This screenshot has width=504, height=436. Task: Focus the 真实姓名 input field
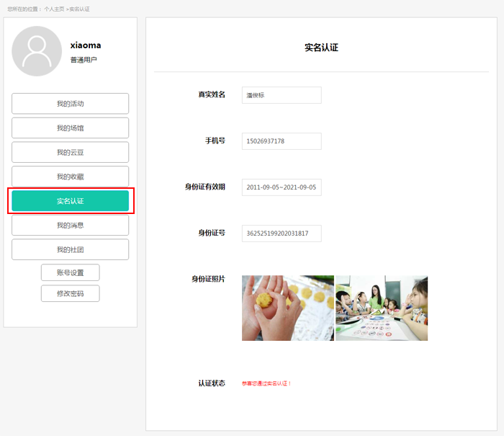tap(281, 95)
